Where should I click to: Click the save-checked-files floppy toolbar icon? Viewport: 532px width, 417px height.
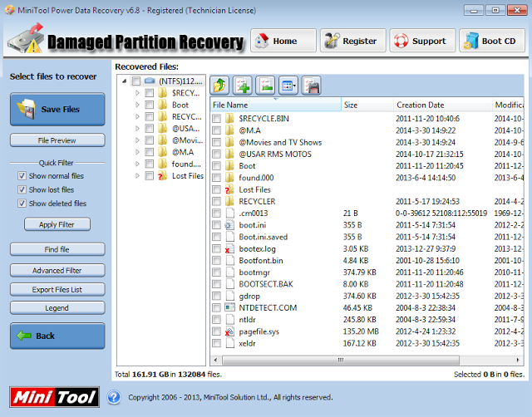click(x=311, y=86)
